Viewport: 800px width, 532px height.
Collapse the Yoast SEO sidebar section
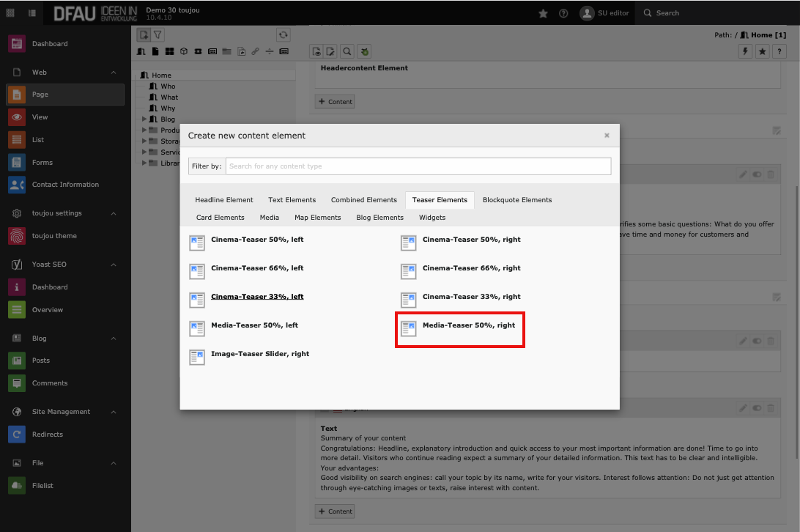[x=114, y=265]
